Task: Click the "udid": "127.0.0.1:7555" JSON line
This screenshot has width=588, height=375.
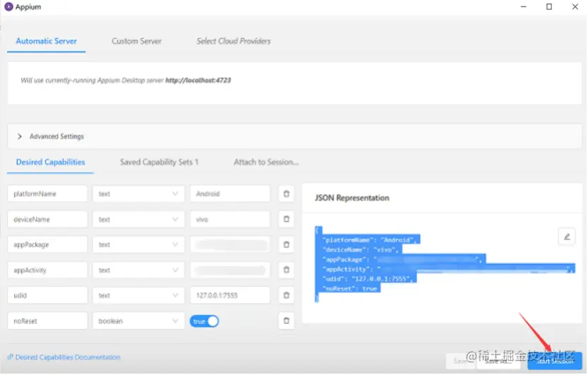Action: (x=368, y=279)
